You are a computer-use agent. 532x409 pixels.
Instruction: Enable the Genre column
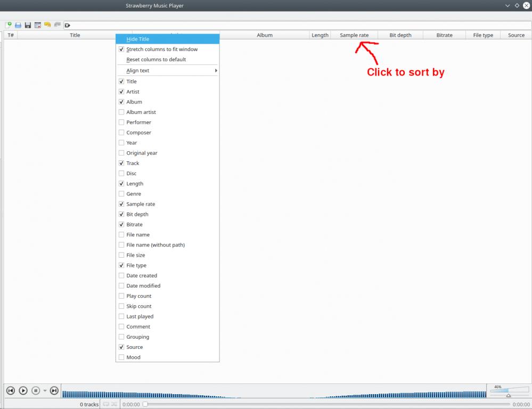[121, 194]
